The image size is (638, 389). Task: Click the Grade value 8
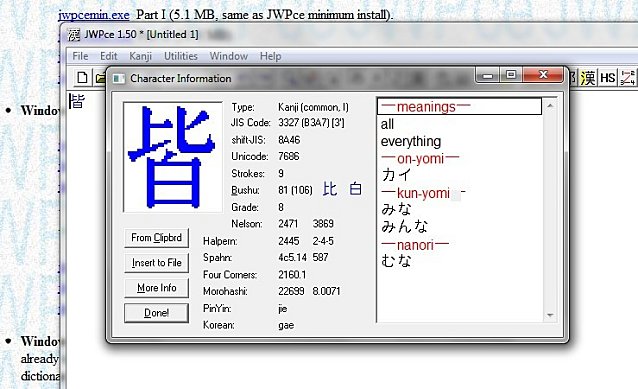click(x=281, y=208)
